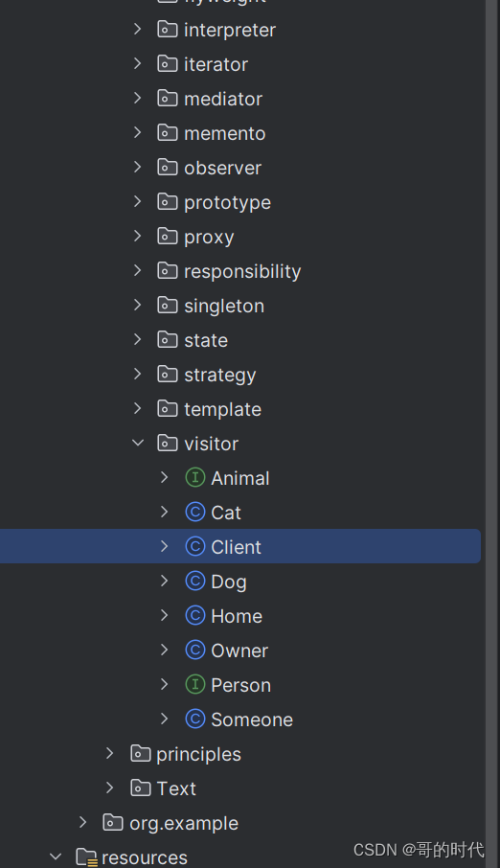Click the Cat class icon
This screenshot has width=500, height=868.
[x=194, y=512]
